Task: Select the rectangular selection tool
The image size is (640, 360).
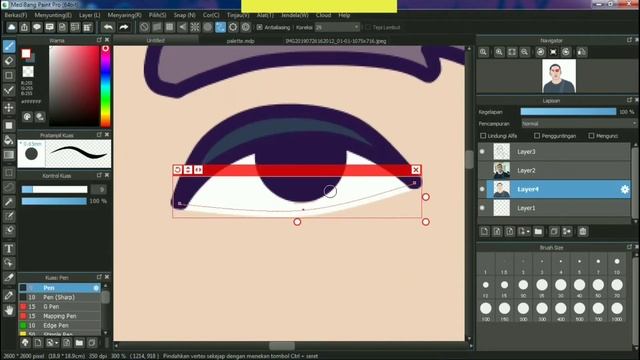Action: click(x=9, y=173)
